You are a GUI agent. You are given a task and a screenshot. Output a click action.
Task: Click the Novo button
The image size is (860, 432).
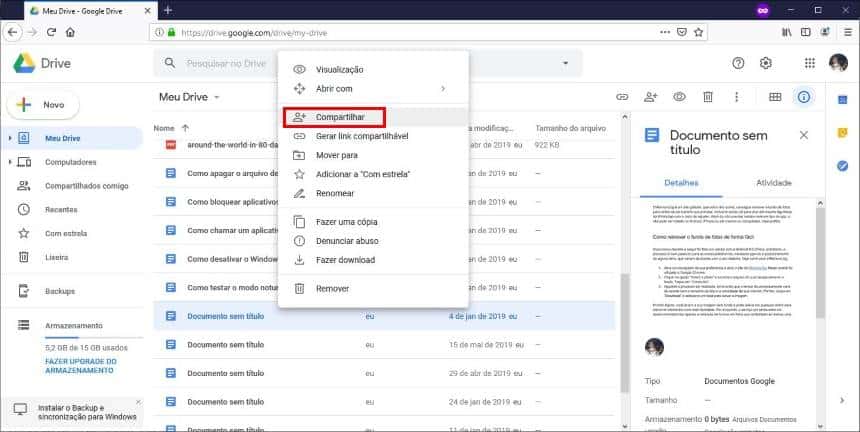43,105
